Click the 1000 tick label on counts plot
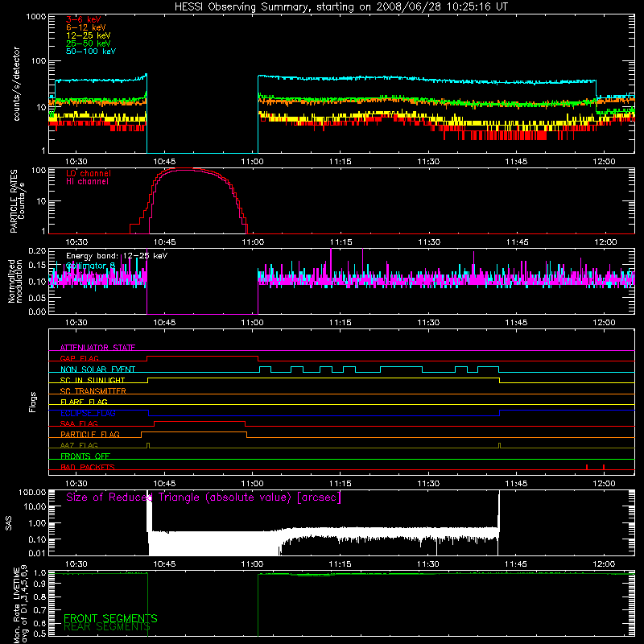 pyautogui.click(x=35, y=17)
